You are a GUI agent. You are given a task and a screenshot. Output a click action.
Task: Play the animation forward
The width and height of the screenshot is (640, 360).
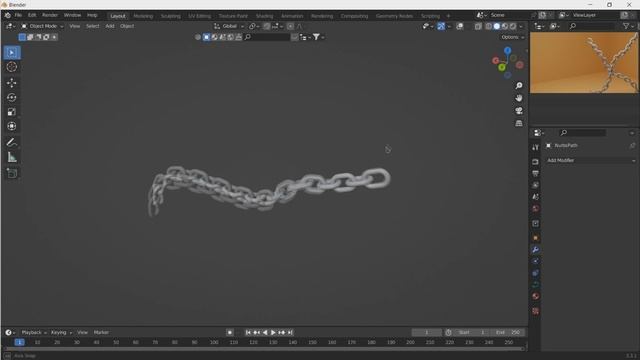pos(273,333)
